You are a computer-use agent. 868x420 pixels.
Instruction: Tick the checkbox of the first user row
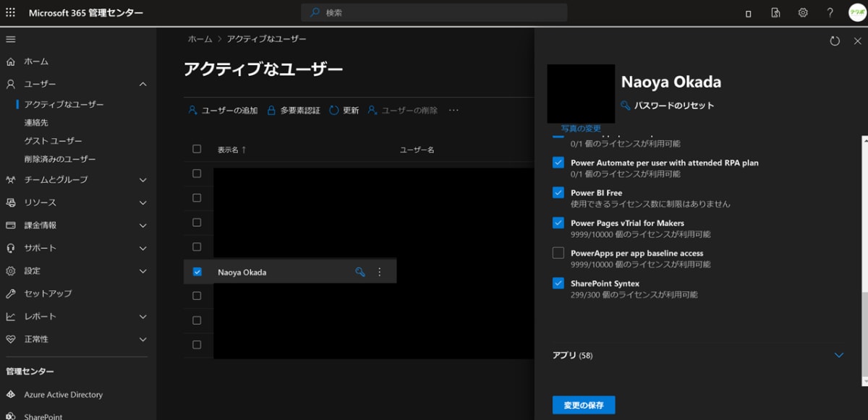(197, 173)
